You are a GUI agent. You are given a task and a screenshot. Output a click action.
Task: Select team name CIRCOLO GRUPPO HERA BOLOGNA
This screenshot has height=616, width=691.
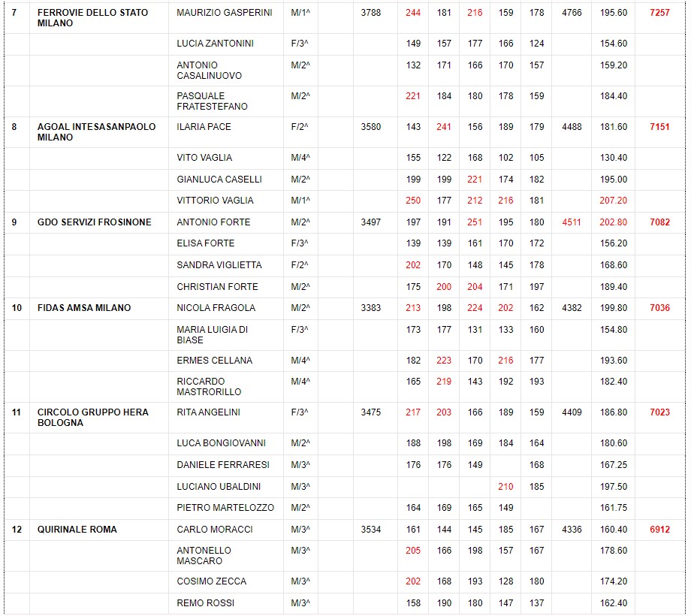click(93, 417)
